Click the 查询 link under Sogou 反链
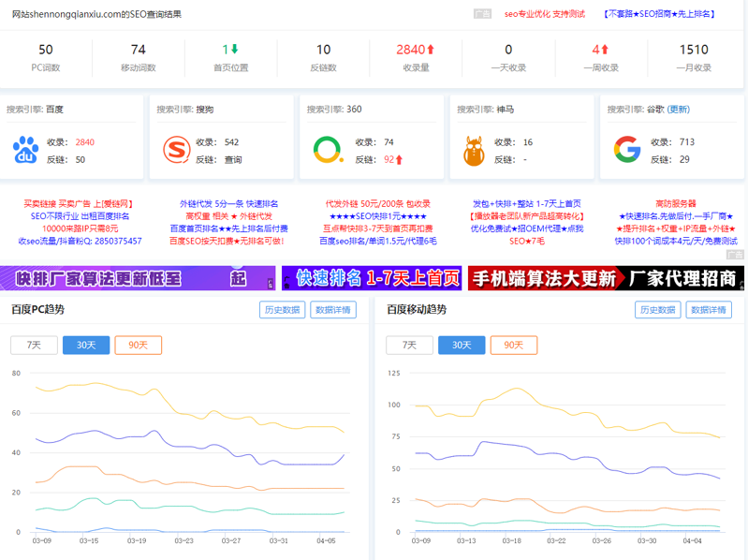 (x=233, y=160)
